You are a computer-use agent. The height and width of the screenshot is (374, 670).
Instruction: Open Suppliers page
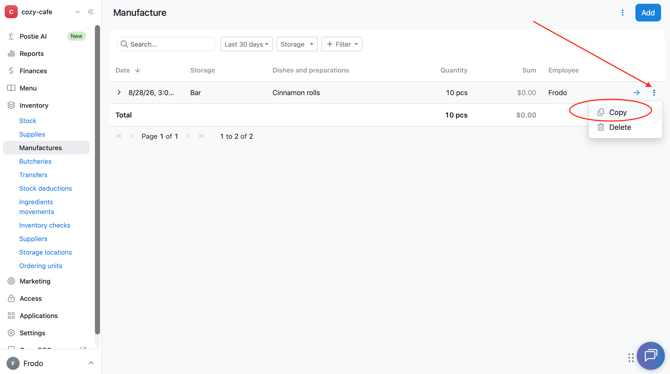[x=33, y=239]
